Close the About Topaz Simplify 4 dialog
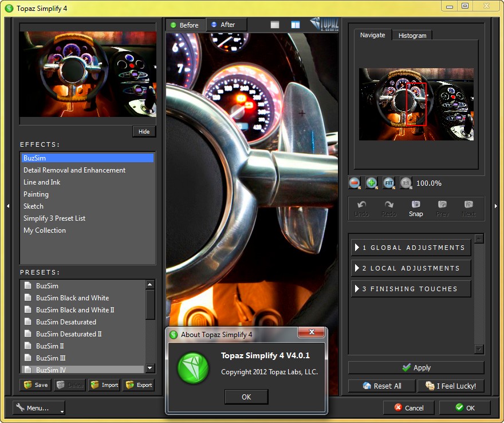The height and width of the screenshot is (423, 504). tap(311, 332)
